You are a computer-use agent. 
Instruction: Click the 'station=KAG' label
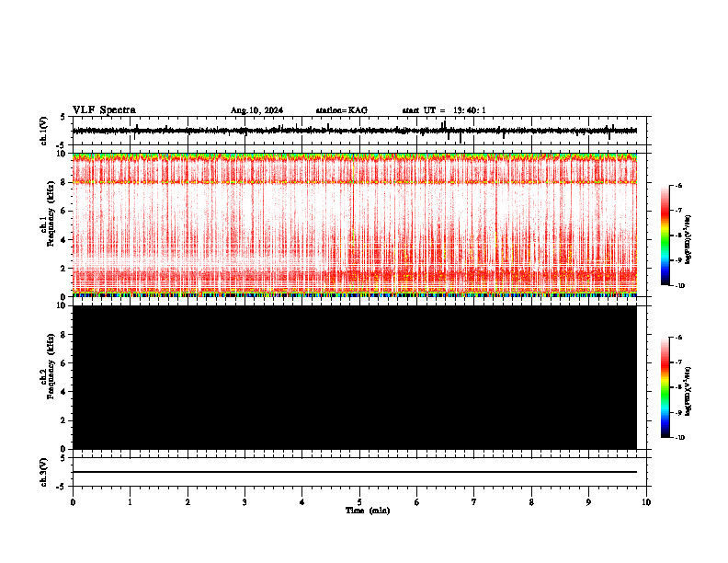pyautogui.click(x=342, y=110)
